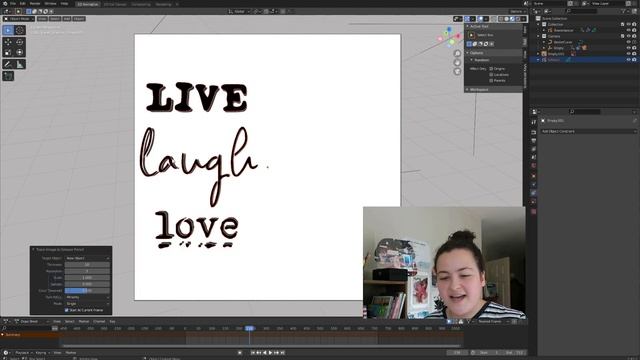Toggle eye of selected outliner row

[x=629, y=60]
